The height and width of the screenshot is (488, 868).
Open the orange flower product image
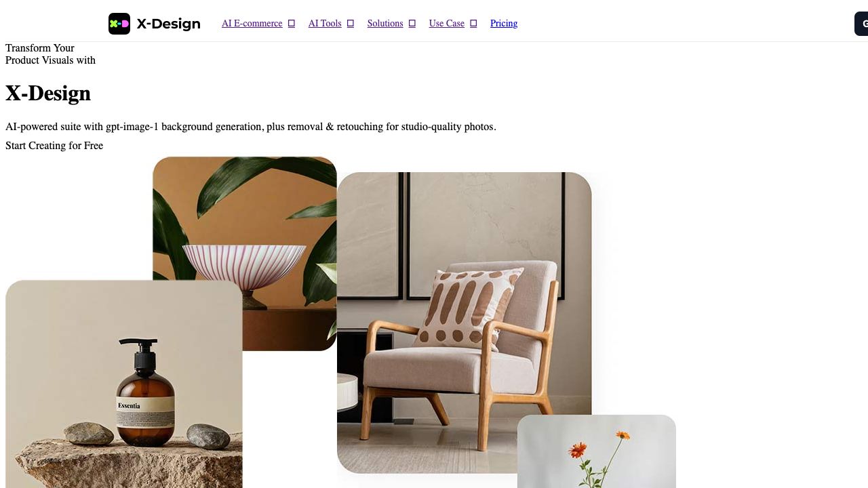(x=597, y=451)
